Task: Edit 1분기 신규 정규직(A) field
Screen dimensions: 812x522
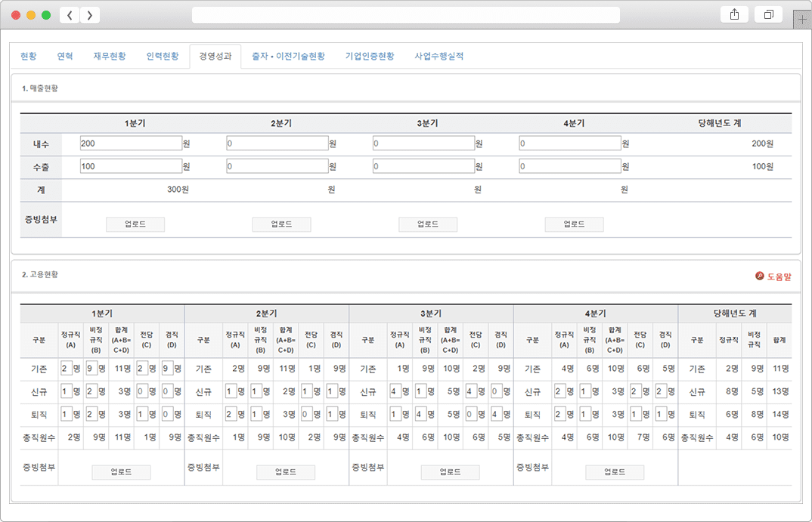Action: 67,391
